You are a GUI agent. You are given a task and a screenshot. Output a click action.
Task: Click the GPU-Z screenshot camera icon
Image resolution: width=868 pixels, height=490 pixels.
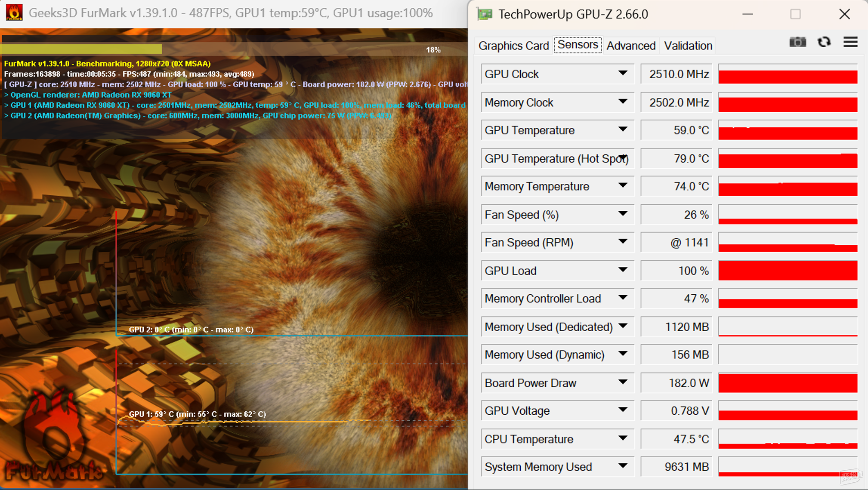coord(797,42)
